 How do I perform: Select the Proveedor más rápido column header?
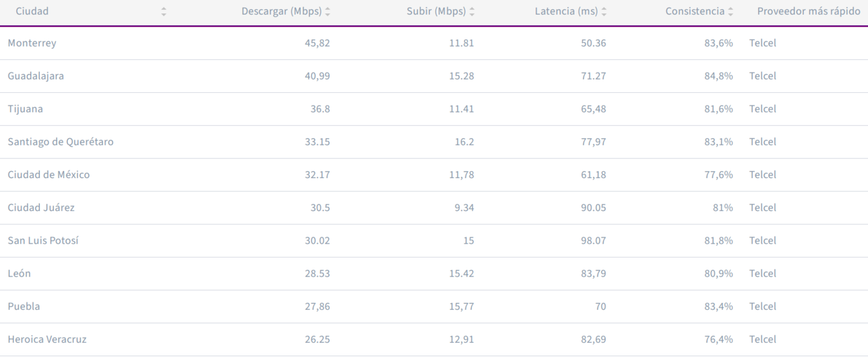pyautogui.click(x=808, y=11)
